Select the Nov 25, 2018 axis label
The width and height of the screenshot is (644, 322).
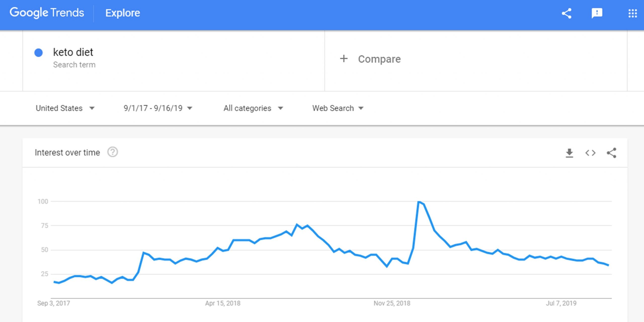(392, 303)
